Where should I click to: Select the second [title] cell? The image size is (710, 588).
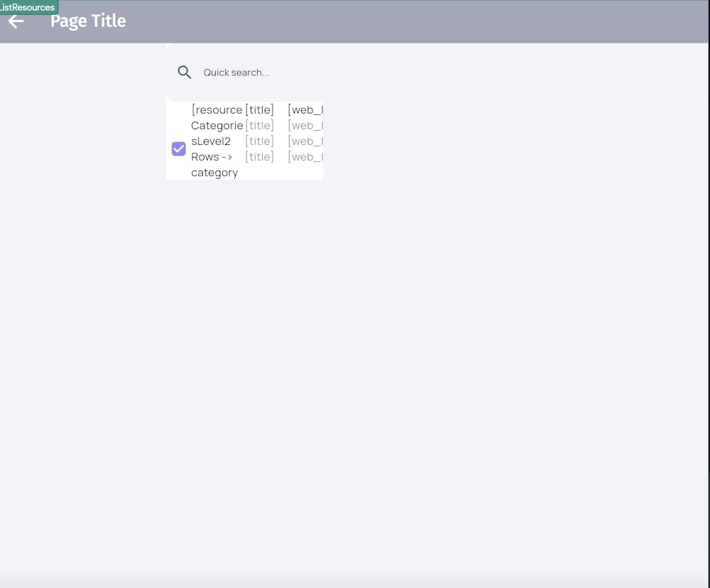click(x=260, y=126)
